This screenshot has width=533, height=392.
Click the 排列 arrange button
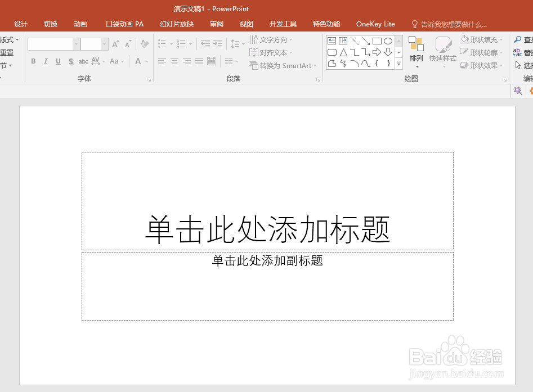(x=416, y=52)
